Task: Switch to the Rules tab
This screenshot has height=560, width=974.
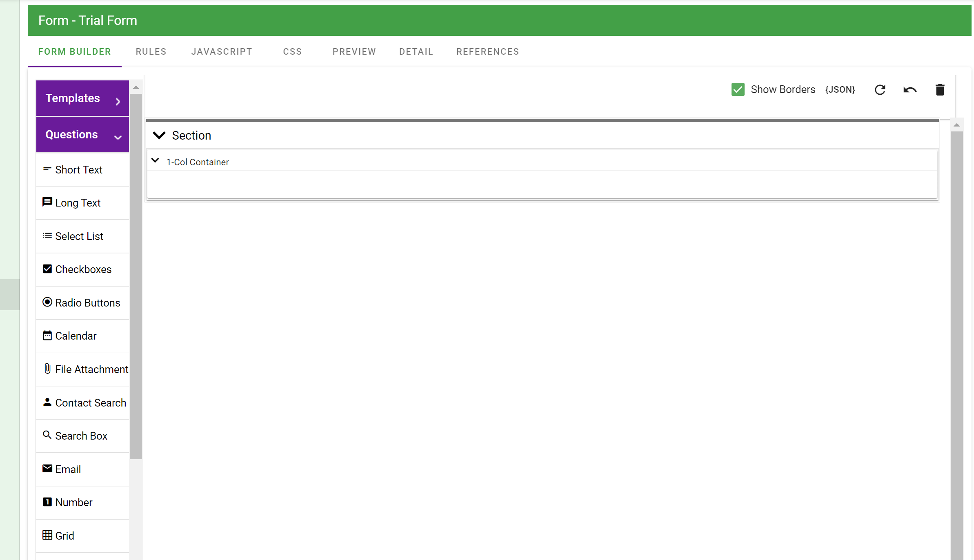Action: (x=151, y=52)
